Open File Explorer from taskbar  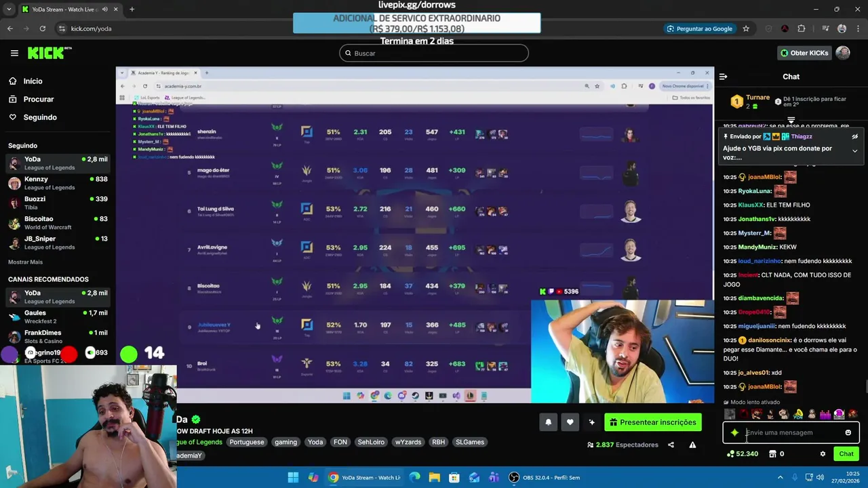[x=434, y=477]
